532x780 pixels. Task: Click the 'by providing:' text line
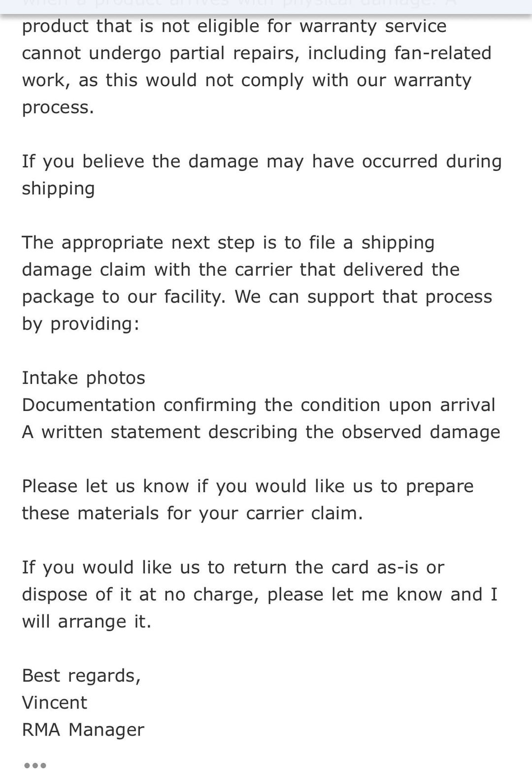[x=81, y=324]
